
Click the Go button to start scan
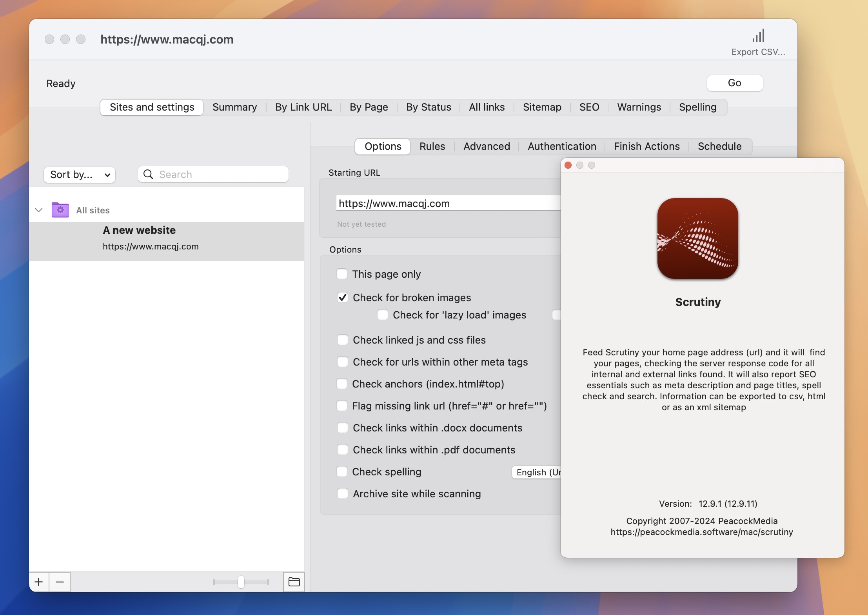click(734, 82)
